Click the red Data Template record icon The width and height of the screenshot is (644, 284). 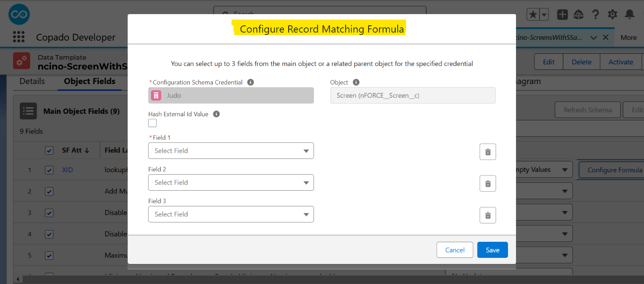[x=22, y=61]
